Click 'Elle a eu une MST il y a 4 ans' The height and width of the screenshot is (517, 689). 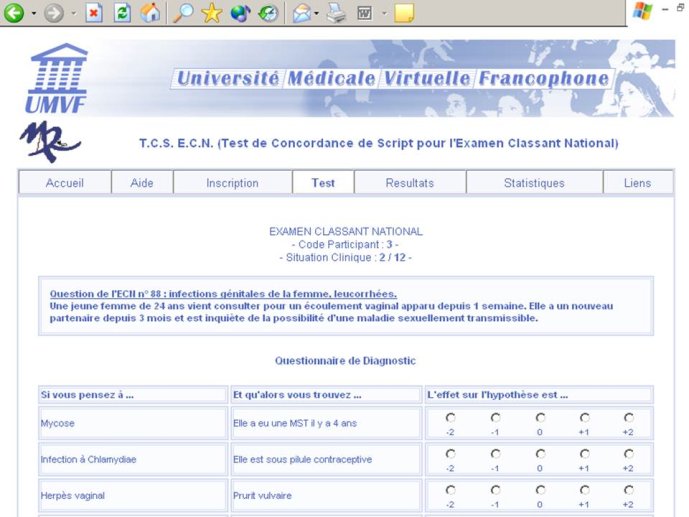tap(295, 423)
